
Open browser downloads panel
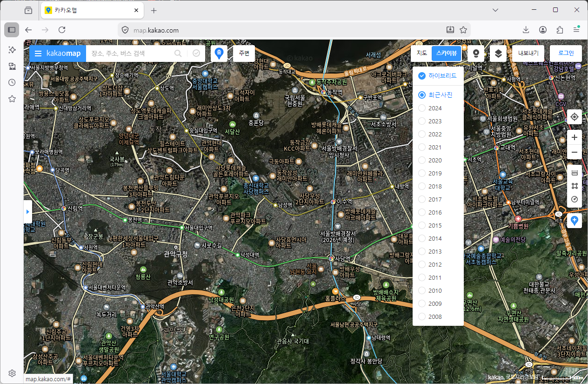click(x=526, y=30)
